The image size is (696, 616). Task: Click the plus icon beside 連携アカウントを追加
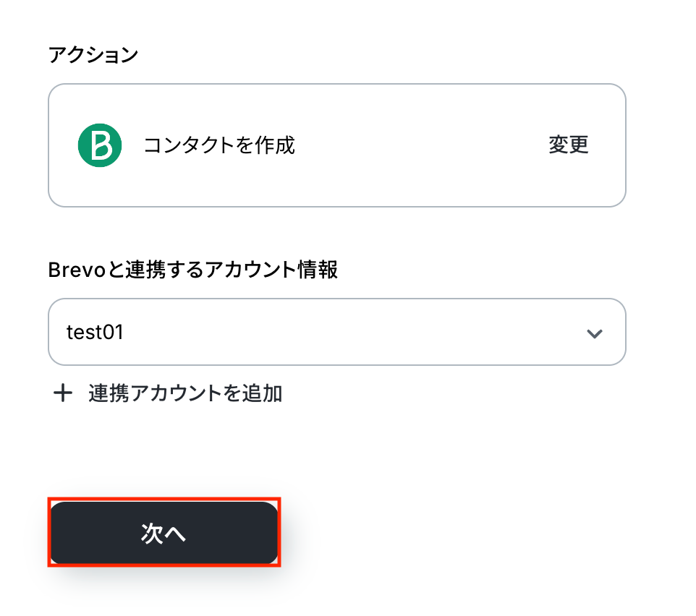tap(64, 393)
